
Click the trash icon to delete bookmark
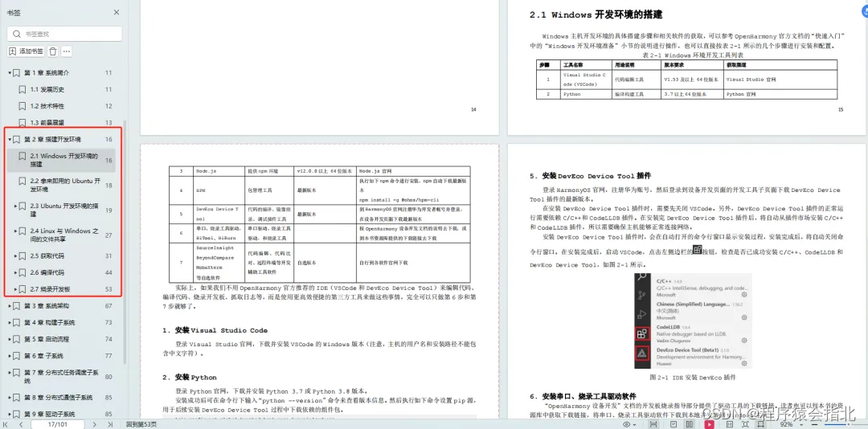tap(52, 51)
